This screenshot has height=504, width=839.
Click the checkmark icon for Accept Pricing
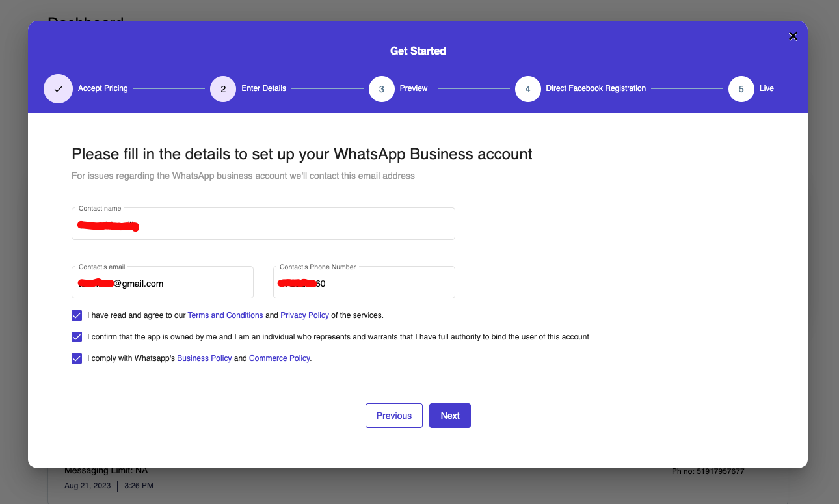coord(58,89)
